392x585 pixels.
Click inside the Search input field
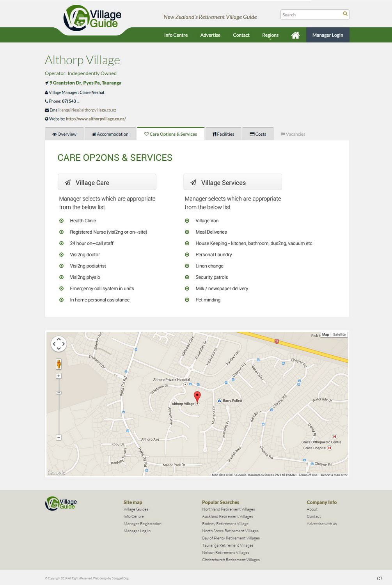[x=310, y=14]
